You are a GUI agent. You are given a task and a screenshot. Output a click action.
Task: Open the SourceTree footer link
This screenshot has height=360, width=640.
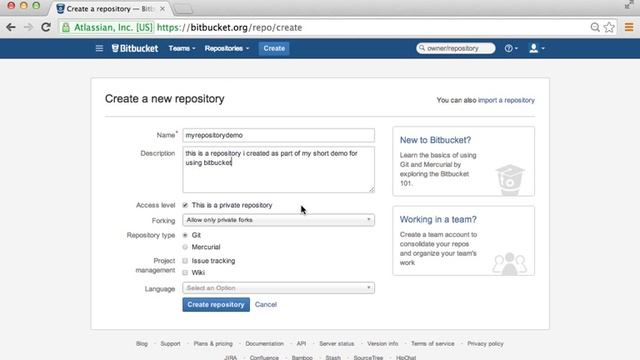pos(368,357)
